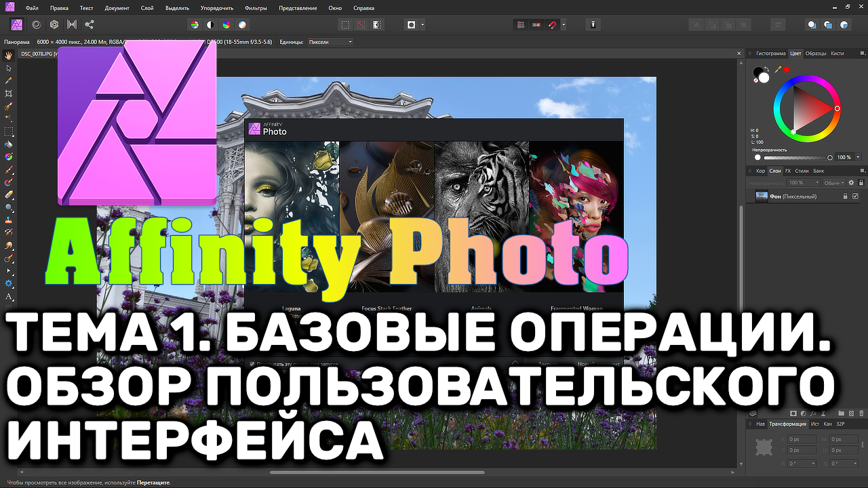The height and width of the screenshot is (488, 868).
Task: Switch to the Образцы tab
Action: pyautogui.click(x=816, y=53)
